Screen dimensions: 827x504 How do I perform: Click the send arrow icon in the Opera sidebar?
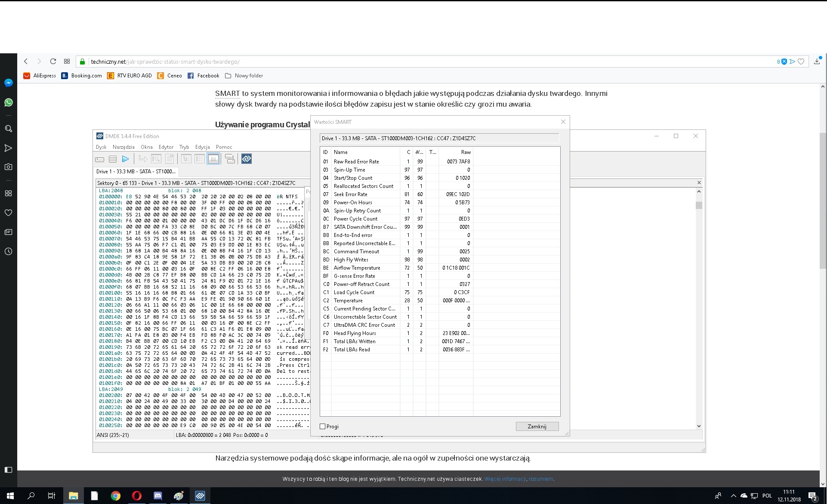tap(9, 148)
